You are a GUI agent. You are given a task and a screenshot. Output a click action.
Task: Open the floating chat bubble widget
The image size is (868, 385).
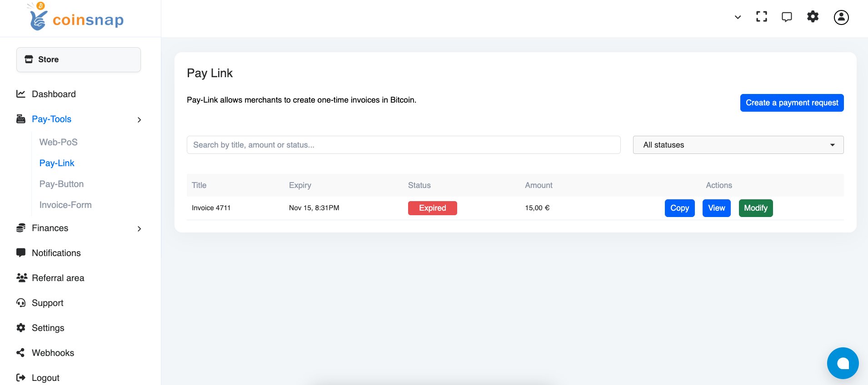pyautogui.click(x=843, y=363)
